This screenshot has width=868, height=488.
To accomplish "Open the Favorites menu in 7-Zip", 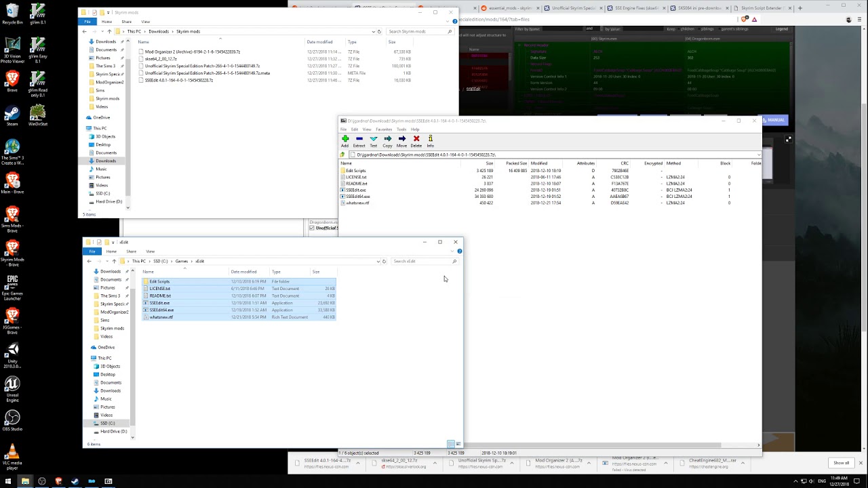I will 384,129.
